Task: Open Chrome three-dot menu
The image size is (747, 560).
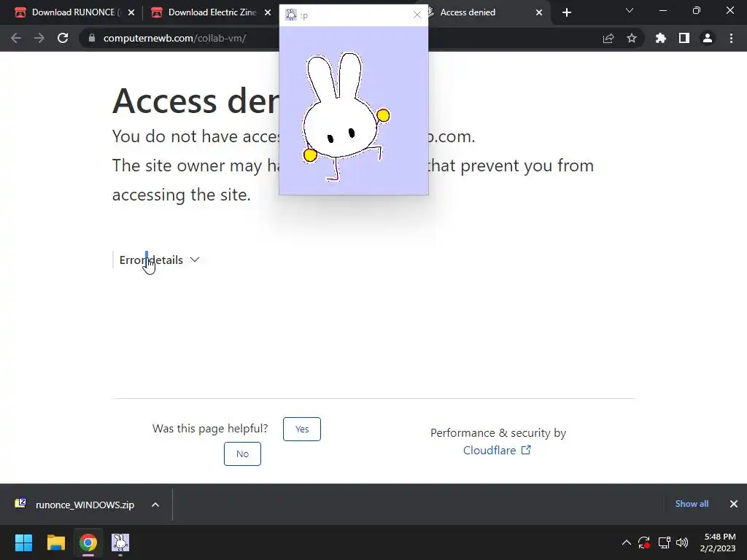Action: pos(731,38)
